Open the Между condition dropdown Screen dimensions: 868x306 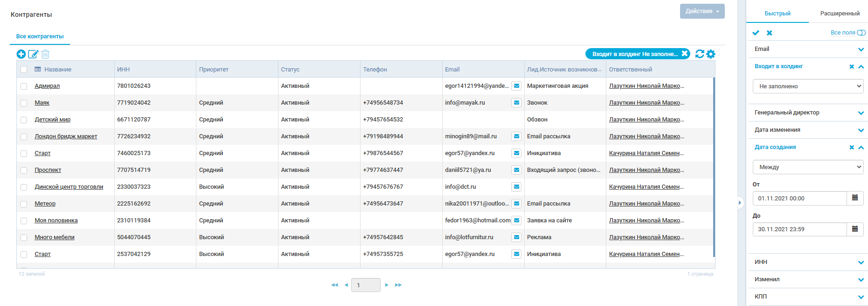(808, 167)
